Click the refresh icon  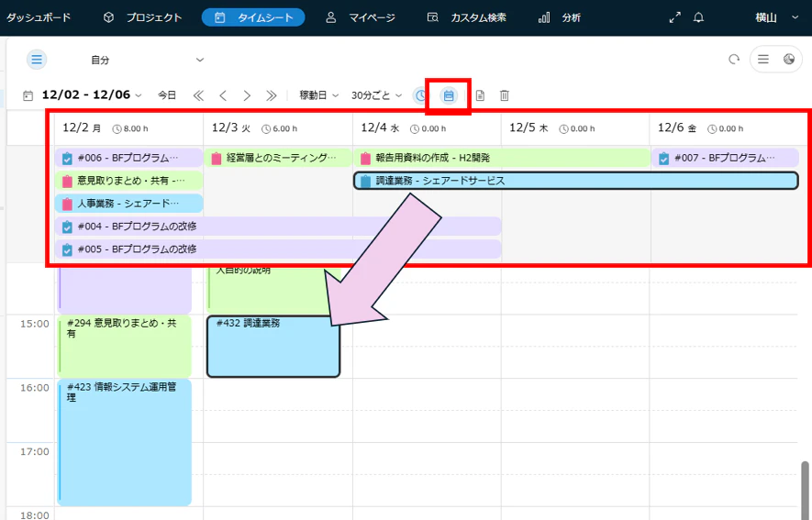pos(734,60)
